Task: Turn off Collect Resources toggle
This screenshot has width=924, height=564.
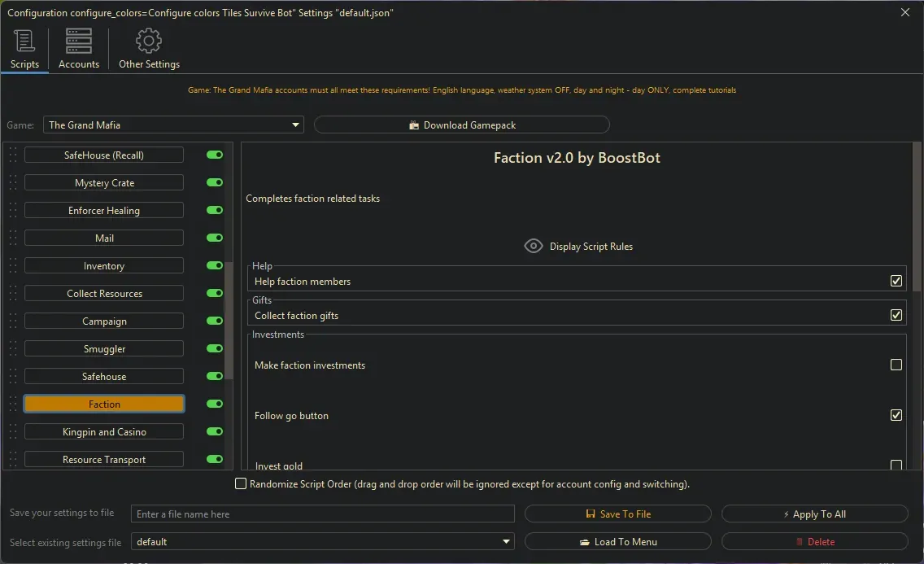Action: [x=215, y=294]
